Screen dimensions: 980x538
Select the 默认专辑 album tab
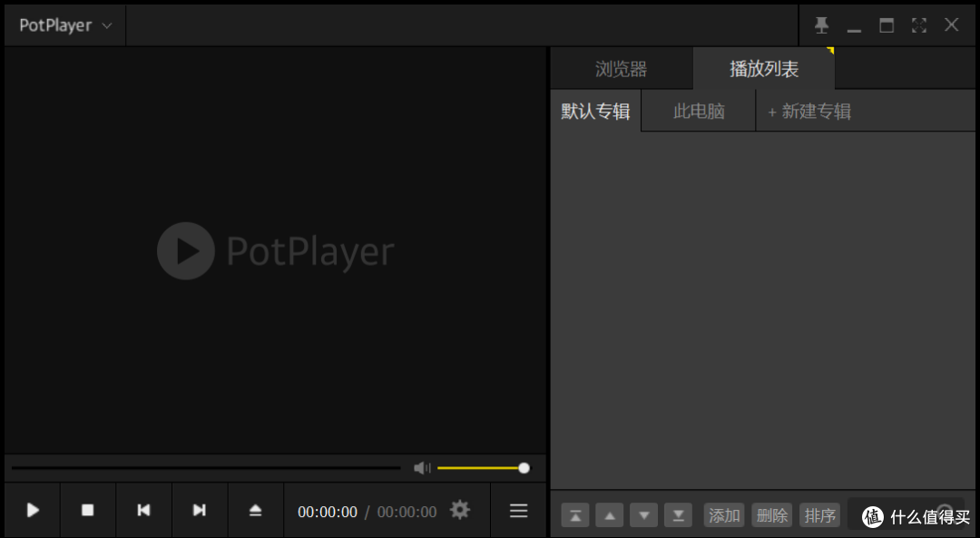(595, 112)
